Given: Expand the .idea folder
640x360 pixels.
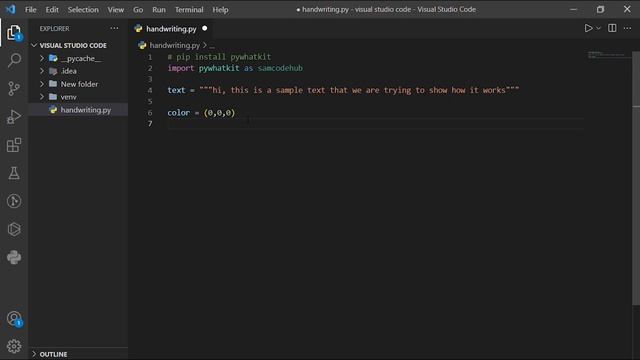Looking at the screenshot, I should point(42,71).
